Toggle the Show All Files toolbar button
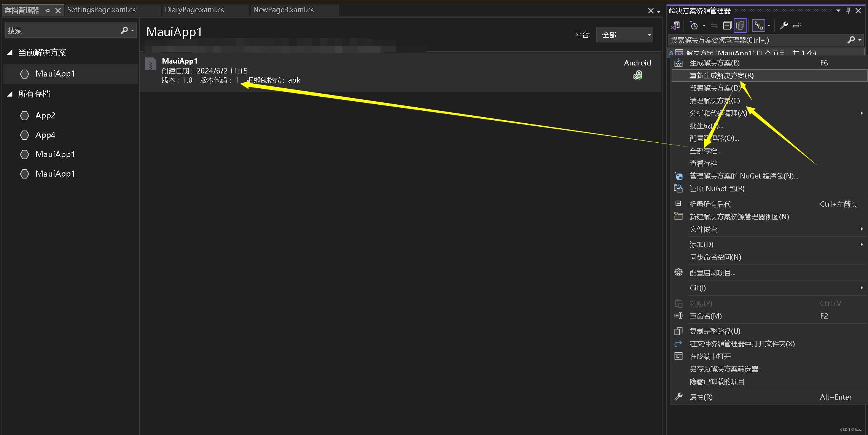 740,25
